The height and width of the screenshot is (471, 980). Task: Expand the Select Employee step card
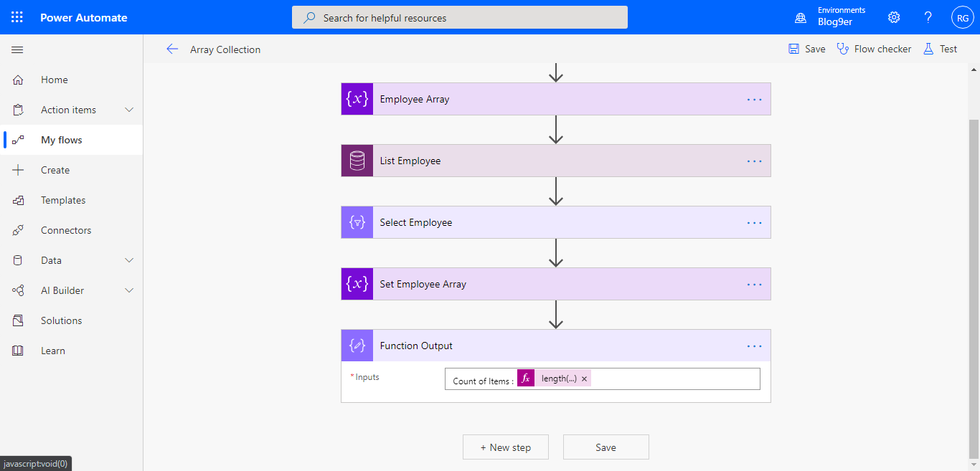click(556, 222)
